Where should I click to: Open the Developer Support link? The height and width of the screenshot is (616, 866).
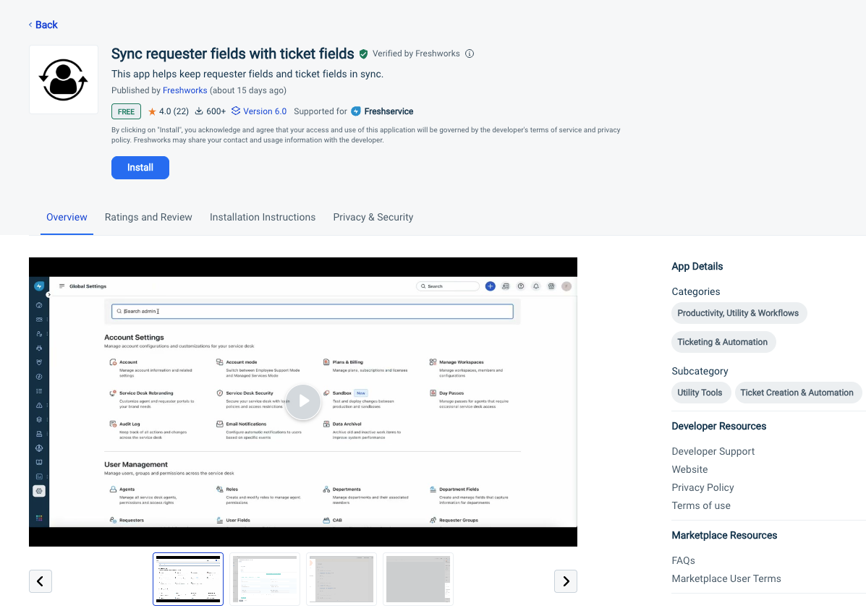713,451
